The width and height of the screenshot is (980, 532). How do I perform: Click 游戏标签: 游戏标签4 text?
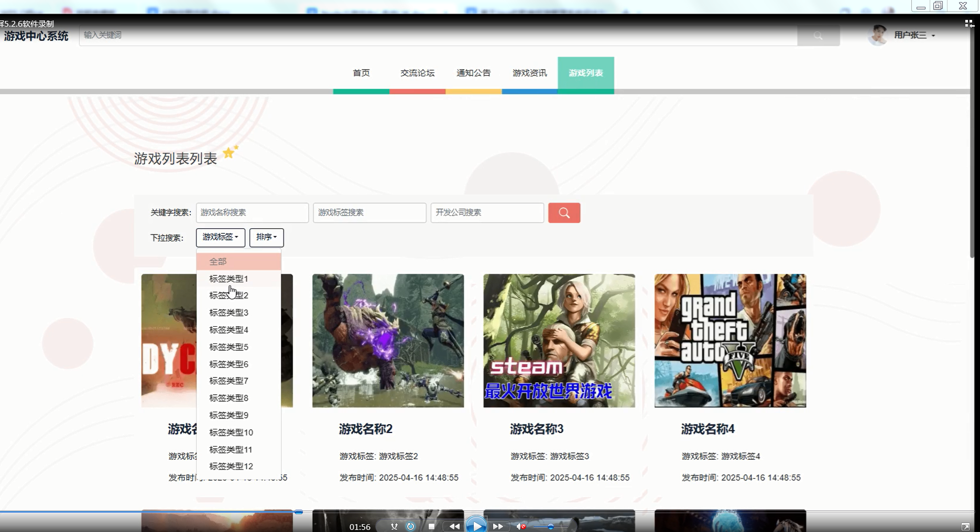tap(721, 457)
